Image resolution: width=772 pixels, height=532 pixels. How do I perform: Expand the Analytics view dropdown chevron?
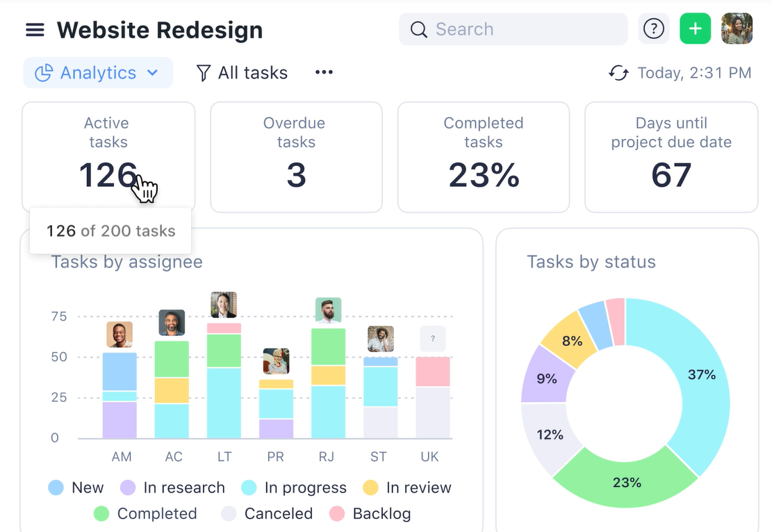pos(153,73)
